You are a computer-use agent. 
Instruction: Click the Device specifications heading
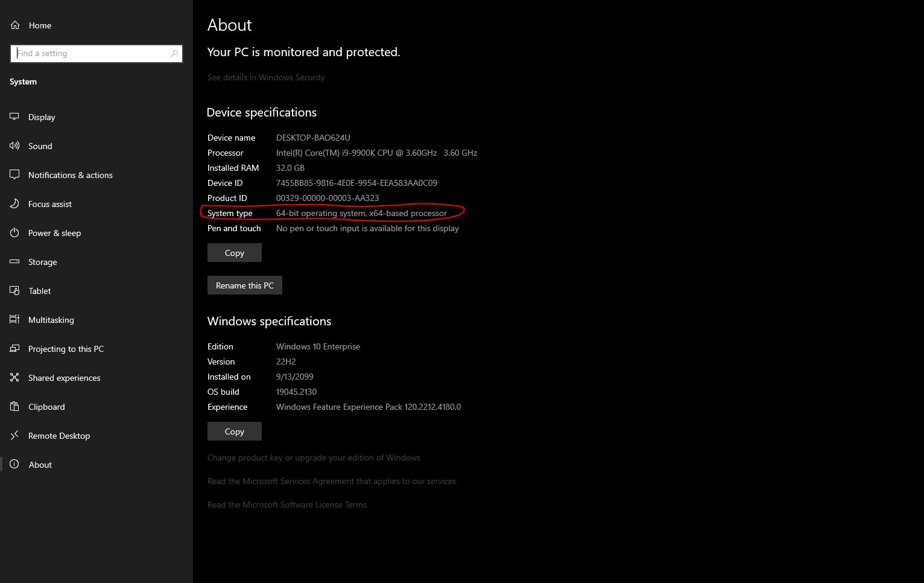[262, 112]
